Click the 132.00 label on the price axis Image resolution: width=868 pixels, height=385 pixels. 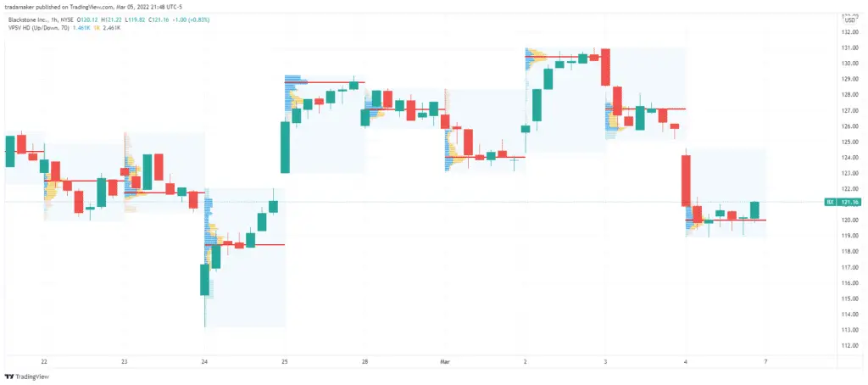click(x=849, y=31)
